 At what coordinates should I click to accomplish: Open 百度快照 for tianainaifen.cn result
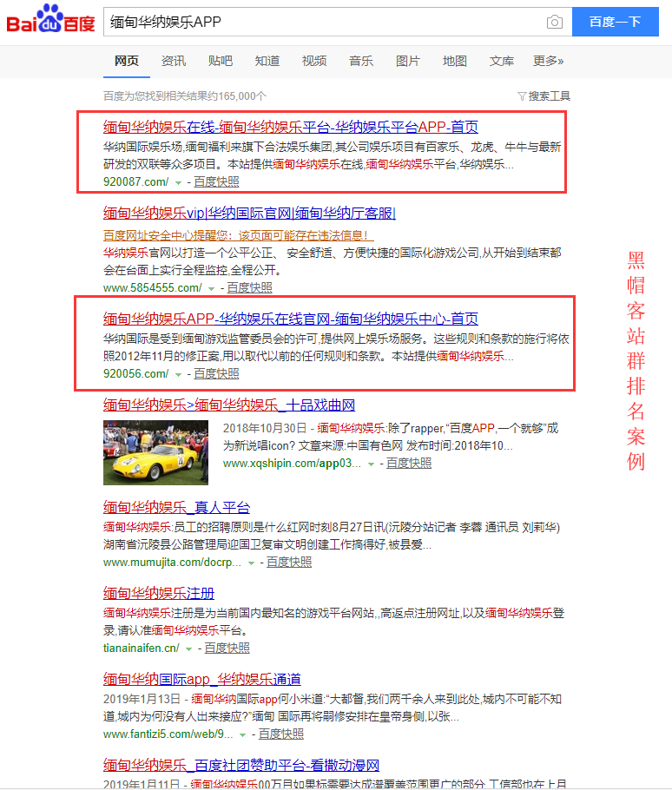227,648
